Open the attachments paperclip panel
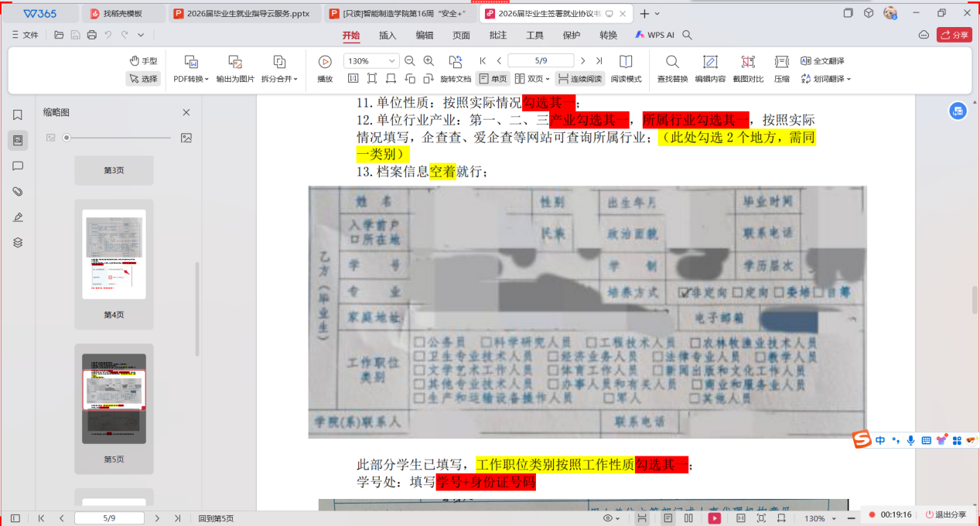The width and height of the screenshot is (980, 526). click(x=18, y=192)
